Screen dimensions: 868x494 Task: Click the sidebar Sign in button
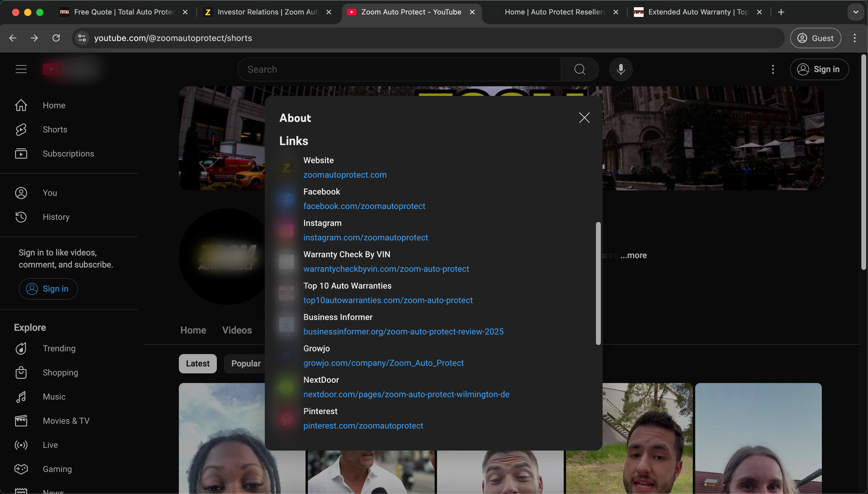(x=48, y=289)
